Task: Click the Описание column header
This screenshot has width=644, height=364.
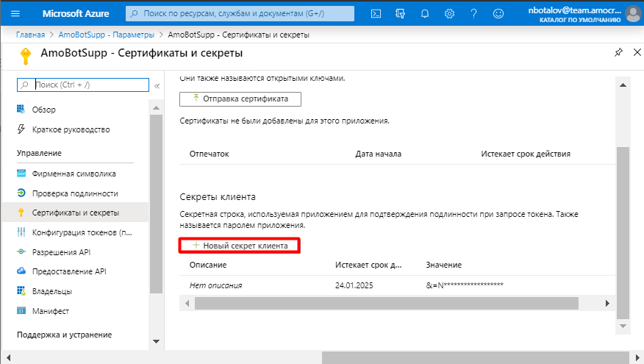Action: tap(208, 265)
